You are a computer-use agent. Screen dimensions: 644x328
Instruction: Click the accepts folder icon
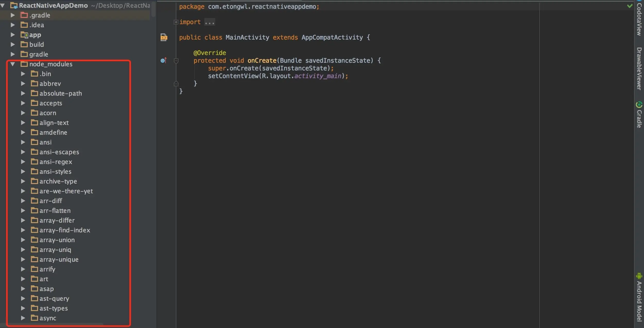coord(34,103)
